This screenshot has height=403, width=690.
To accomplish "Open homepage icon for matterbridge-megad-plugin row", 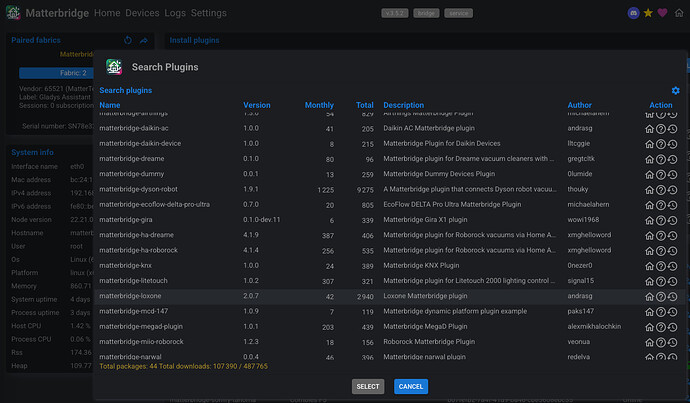I will point(649,327).
